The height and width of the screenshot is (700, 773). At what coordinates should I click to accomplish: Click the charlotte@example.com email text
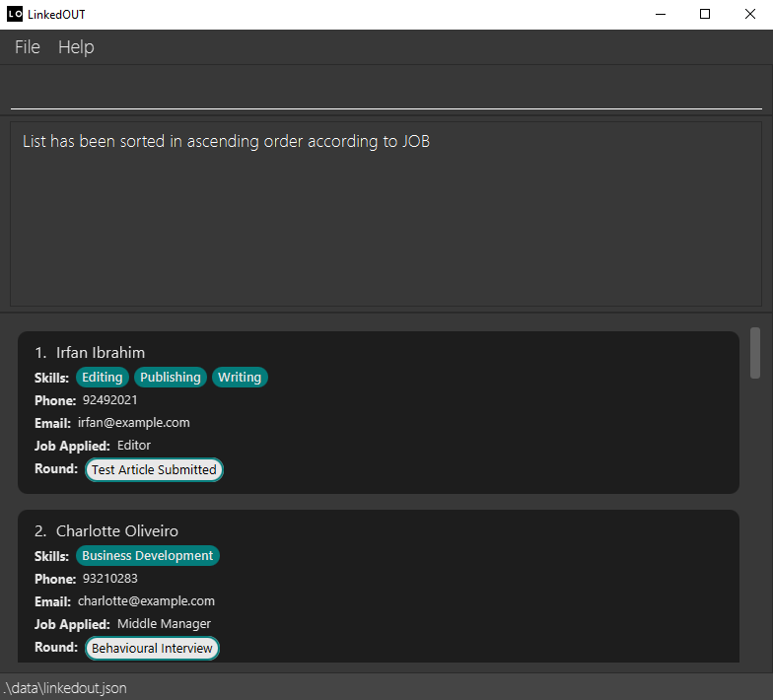tap(146, 601)
